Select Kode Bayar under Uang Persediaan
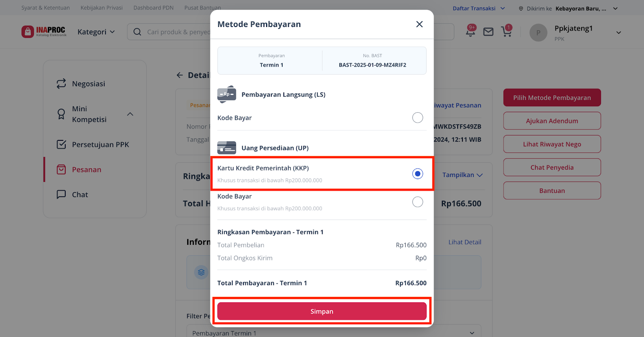Screen dimensions: 644x337 tap(418, 202)
